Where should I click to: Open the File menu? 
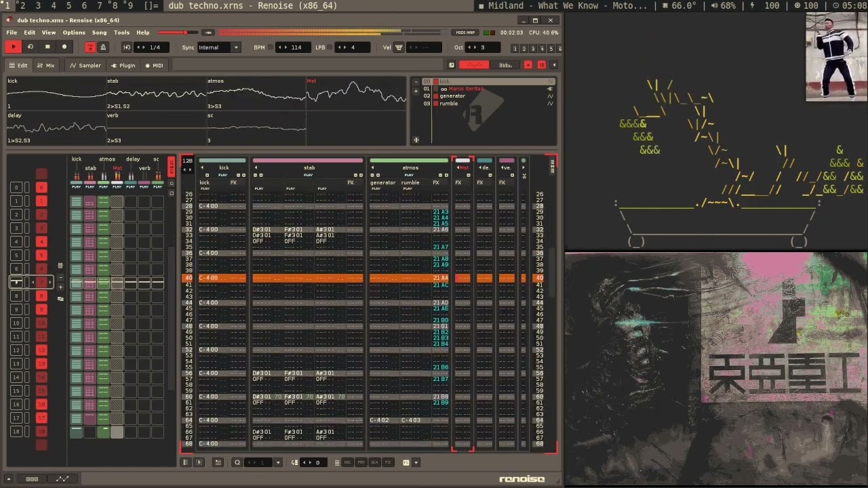point(12,33)
